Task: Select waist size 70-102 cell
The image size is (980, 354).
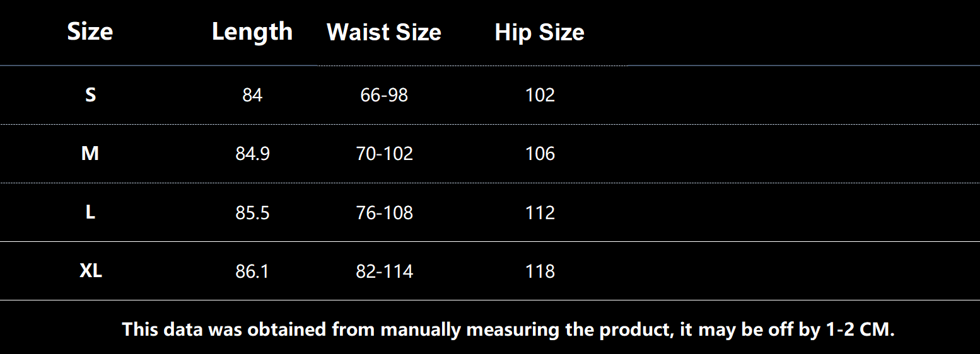Action: click(x=384, y=154)
